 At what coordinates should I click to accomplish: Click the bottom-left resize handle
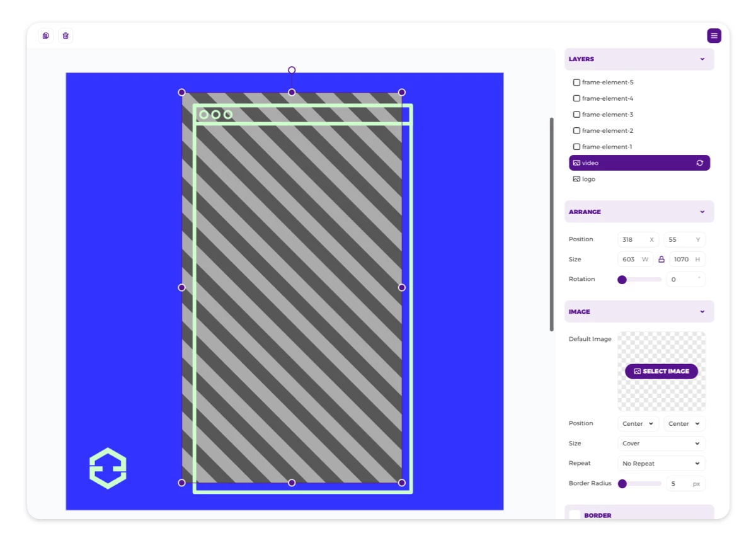pos(182,483)
